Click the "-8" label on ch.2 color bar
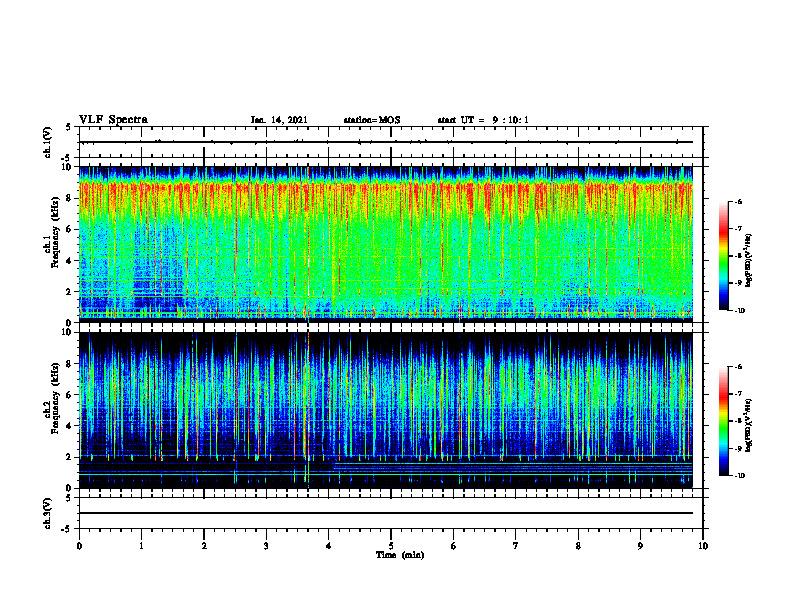Screen dimensions: 792x612 pos(738,421)
